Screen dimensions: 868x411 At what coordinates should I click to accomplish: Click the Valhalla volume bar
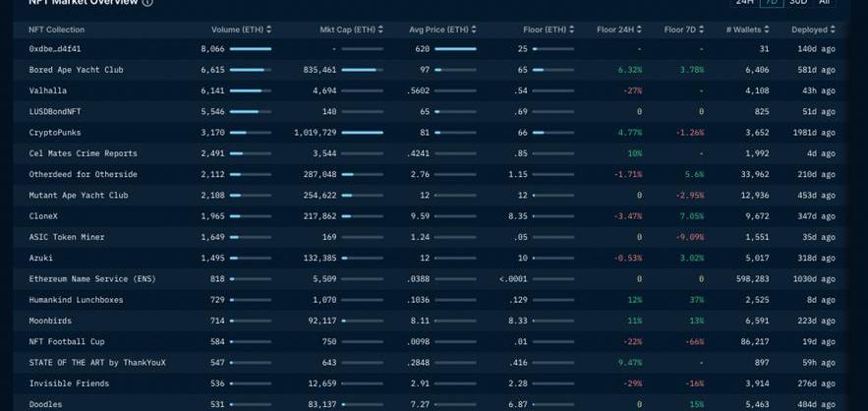250,91
